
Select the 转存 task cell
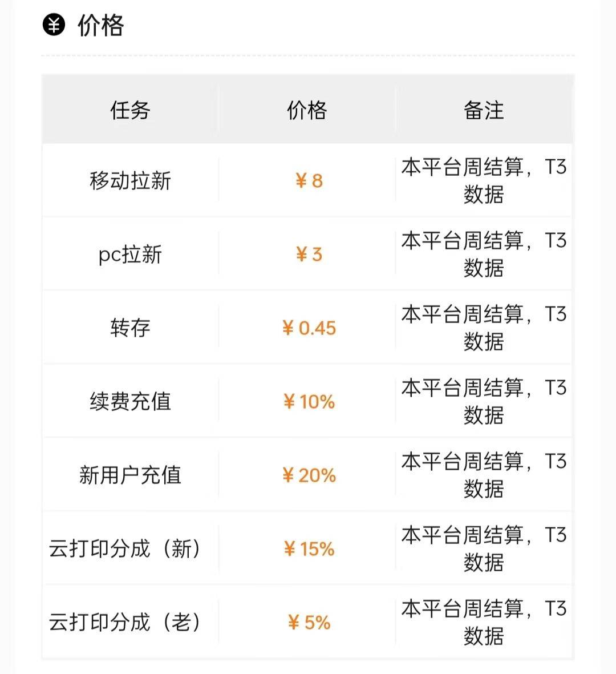(x=130, y=328)
